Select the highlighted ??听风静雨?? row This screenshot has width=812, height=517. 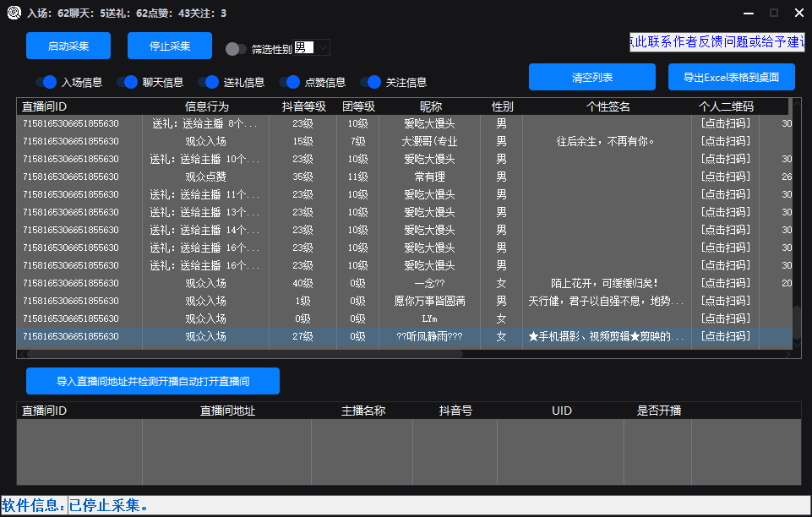pos(406,335)
